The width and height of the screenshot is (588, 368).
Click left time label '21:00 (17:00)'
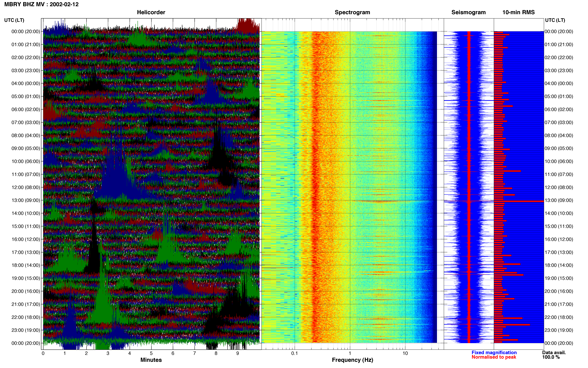click(x=26, y=304)
